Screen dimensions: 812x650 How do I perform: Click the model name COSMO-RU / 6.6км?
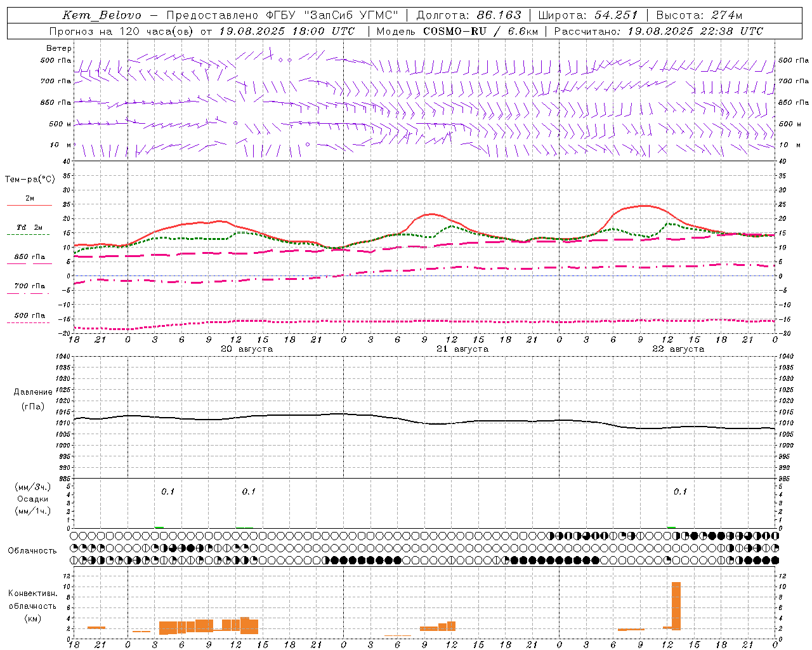(480, 31)
